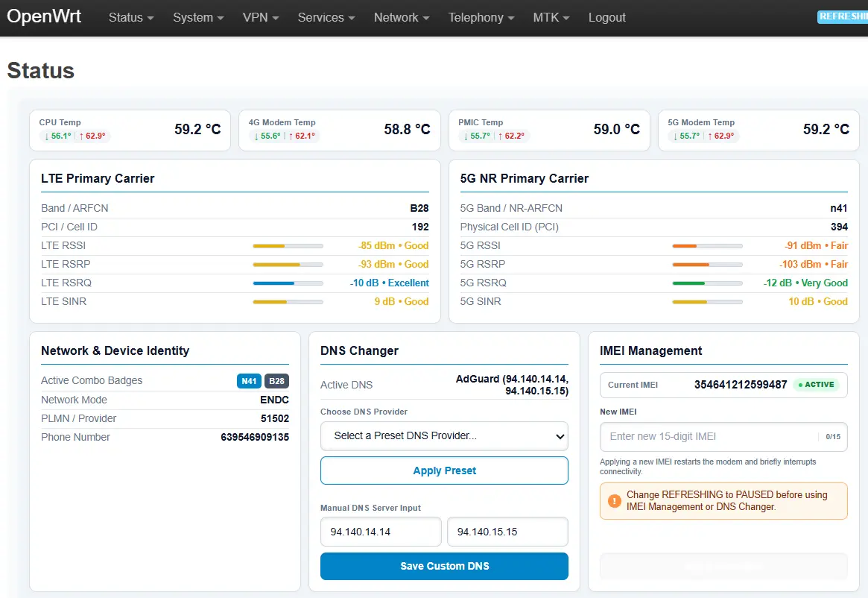Open the Services menu

(x=326, y=18)
